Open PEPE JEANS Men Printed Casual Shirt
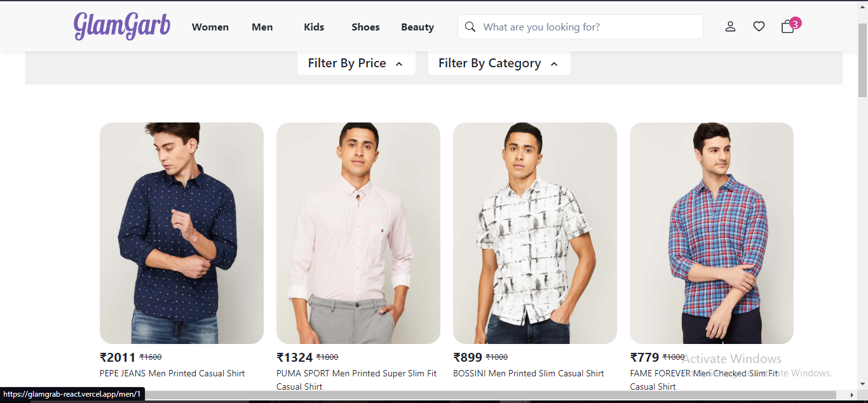 point(172,373)
